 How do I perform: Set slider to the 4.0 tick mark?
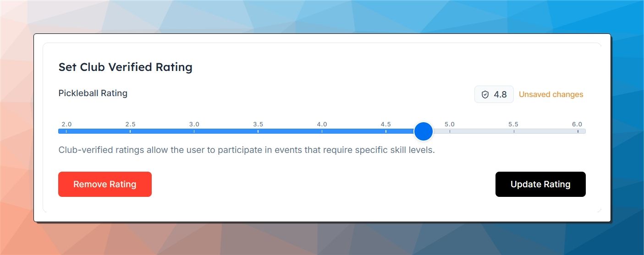(322, 131)
